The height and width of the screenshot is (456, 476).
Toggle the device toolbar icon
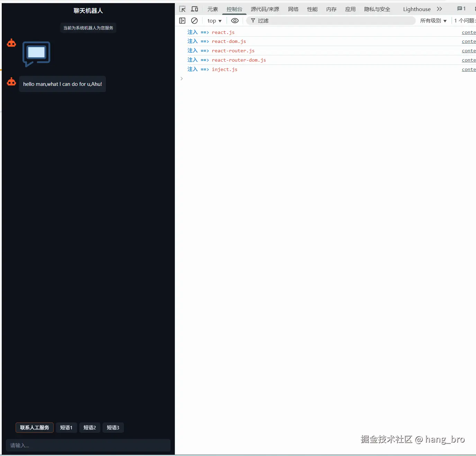tap(195, 9)
